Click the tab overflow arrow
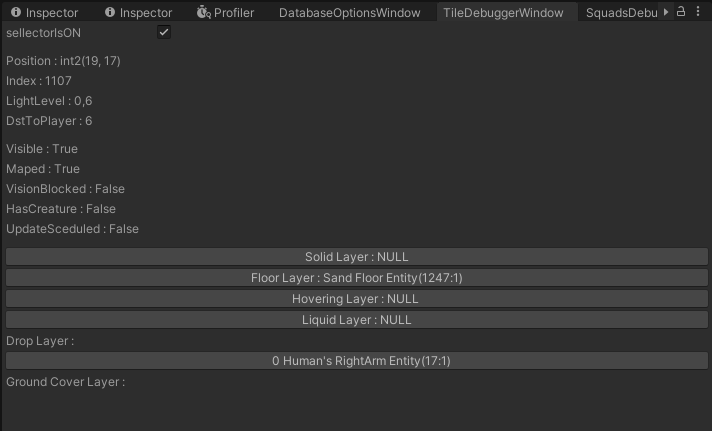Image resolution: width=712 pixels, height=431 pixels. pos(666,12)
